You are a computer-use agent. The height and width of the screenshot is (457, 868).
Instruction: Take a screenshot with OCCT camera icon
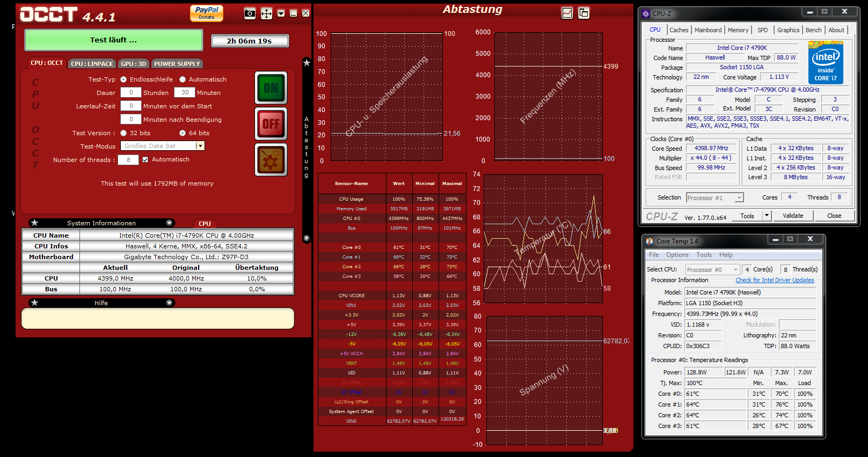coord(250,13)
